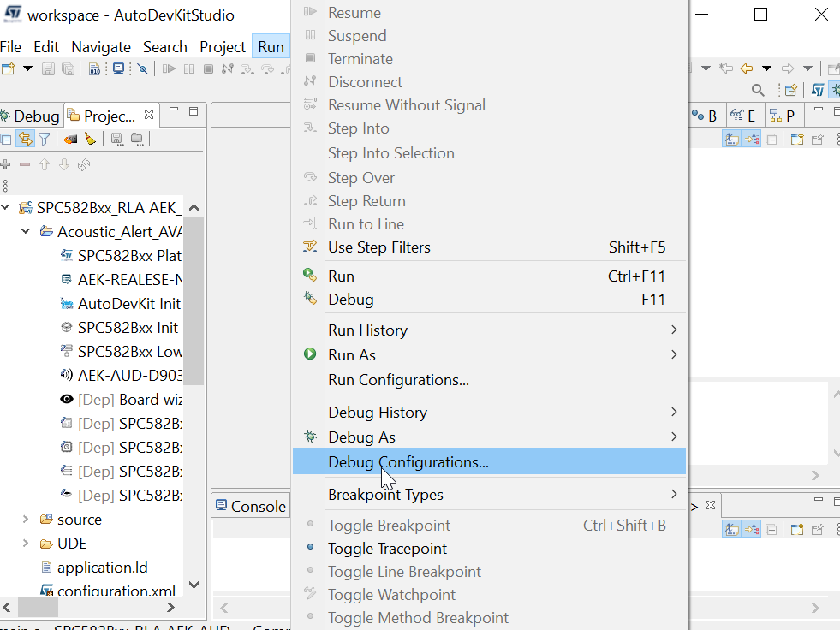
Task: Toggle Link with Editor icon
Action: pyautogui.click(x=25, y=140)
